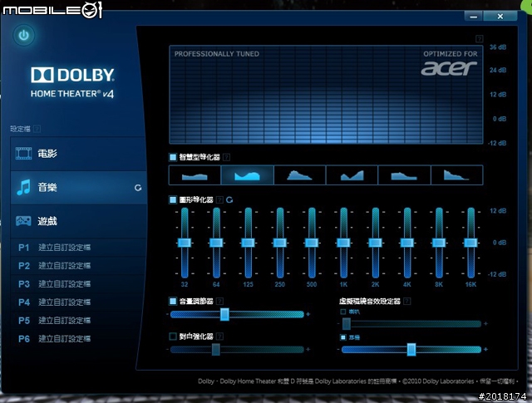Click the 16K equalizer slider handle
This screenshot has height=403, width=532.
(470, 243)
